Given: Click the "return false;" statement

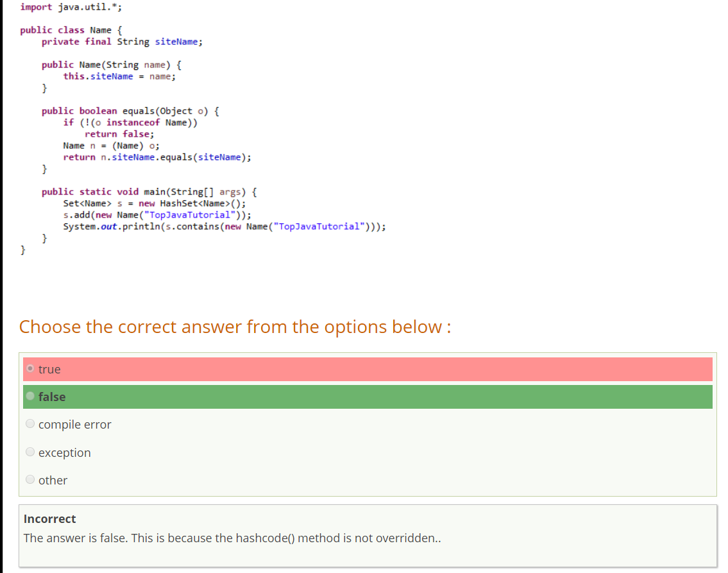Looking at the screenshot, I should (119, 134).
